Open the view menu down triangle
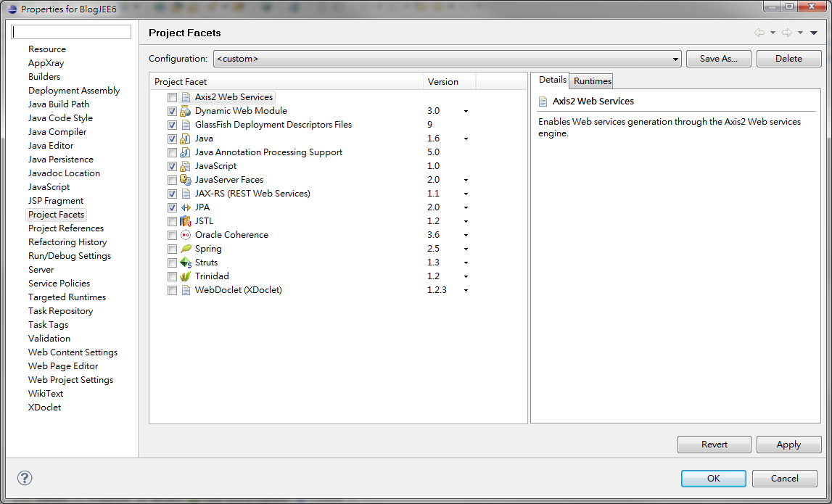 814,33
